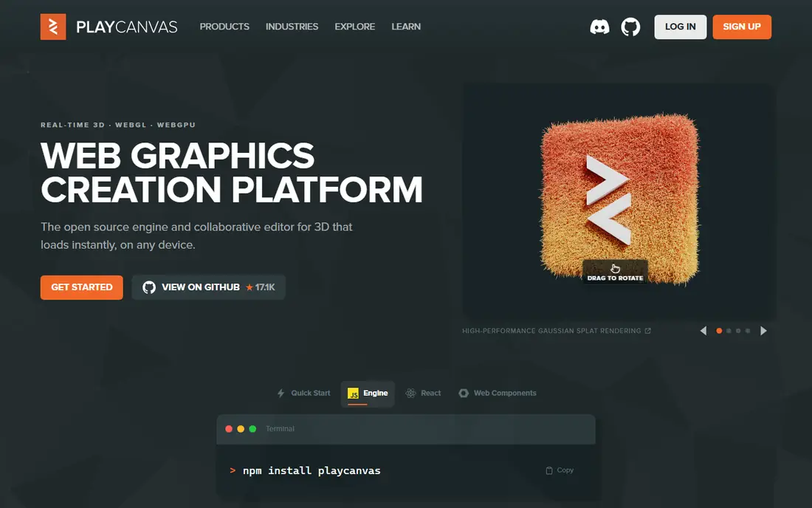The image size is (812, 508).
Task: Click the Web Graphics Creation Platform headline
Action: tap(232, 173)
